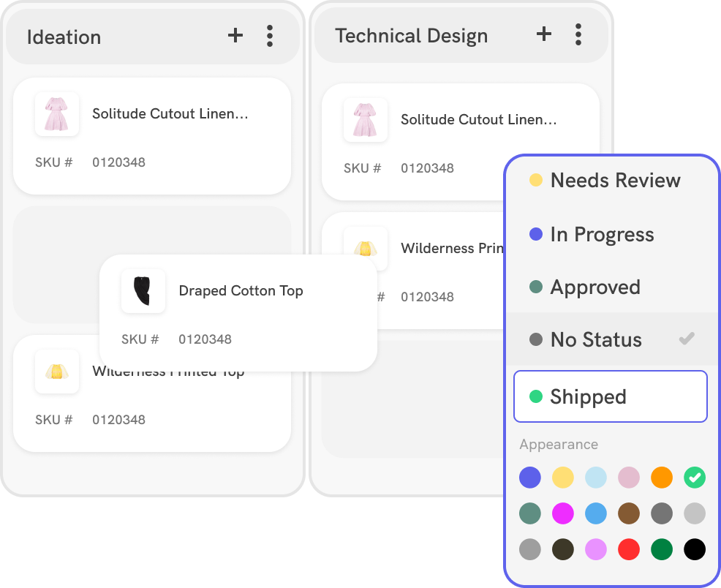Pick the dusty pink color swatch
The width and height of the screenshot is (721, 588).
click(x=629, y=478)
